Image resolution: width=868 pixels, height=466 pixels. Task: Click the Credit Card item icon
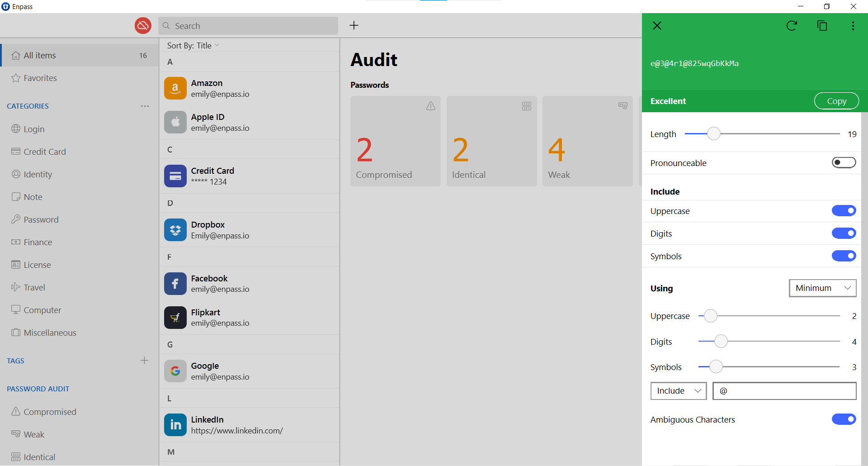click(x=175, y=176)
